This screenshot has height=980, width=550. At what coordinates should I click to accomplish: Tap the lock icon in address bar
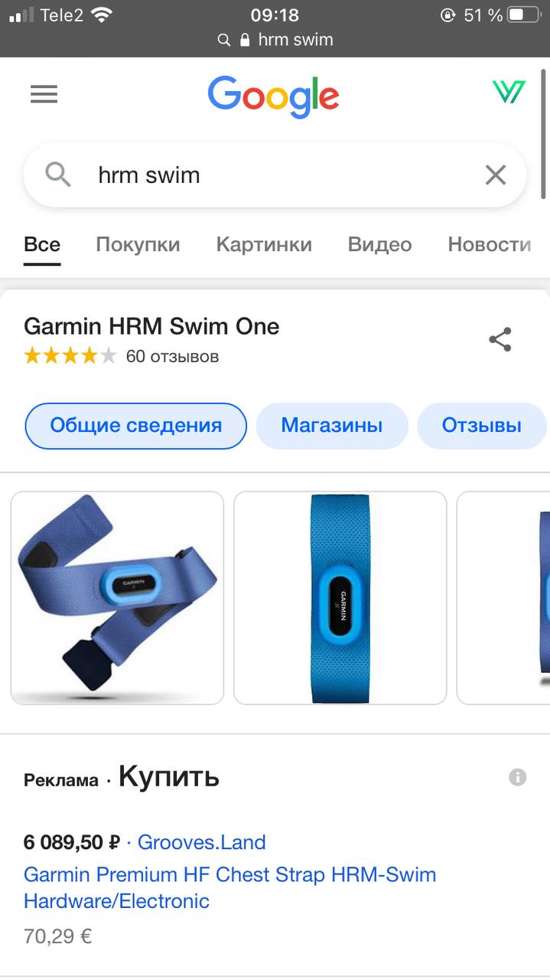click(x=245, y=40)
